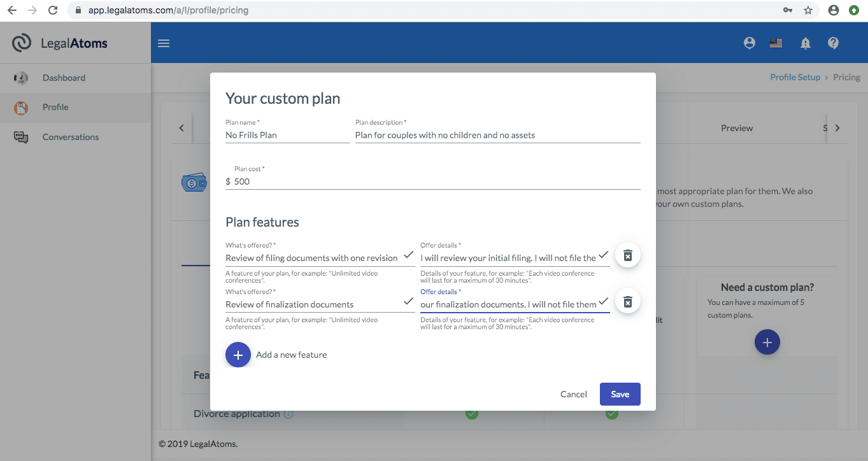
Task: Click the help question mark icon
Action: click(x=833, y=43)
